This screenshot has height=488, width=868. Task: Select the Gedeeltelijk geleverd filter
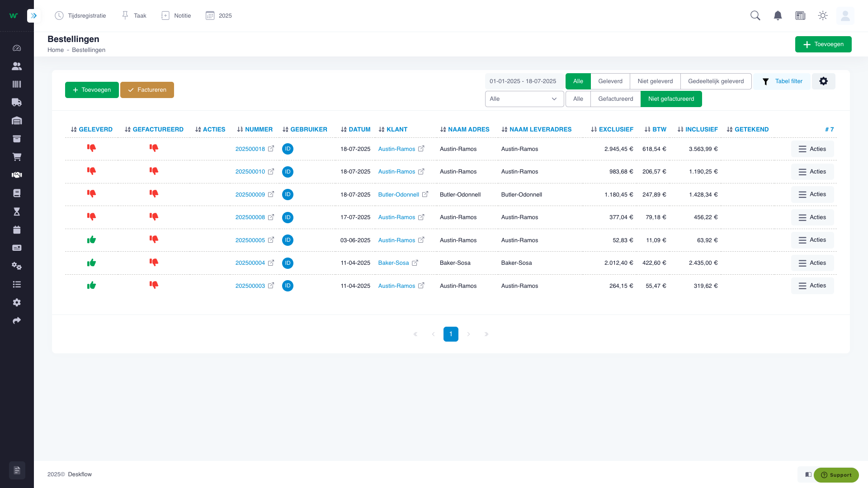[x=716, y=81]
